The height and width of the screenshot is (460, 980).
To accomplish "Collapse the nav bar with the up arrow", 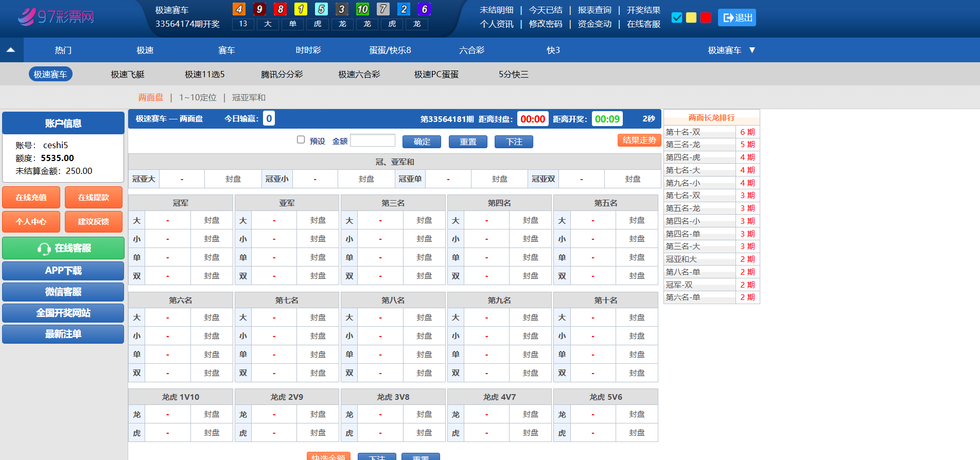I will 11,50.
